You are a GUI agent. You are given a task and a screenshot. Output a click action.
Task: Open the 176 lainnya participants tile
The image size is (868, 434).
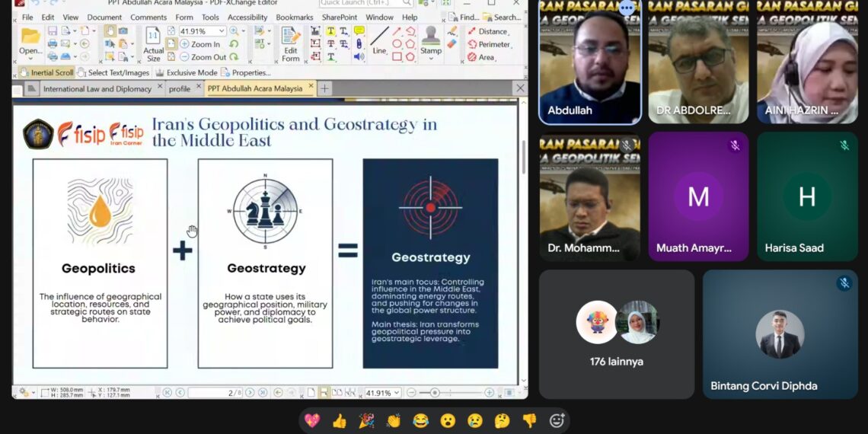(616, 333)
